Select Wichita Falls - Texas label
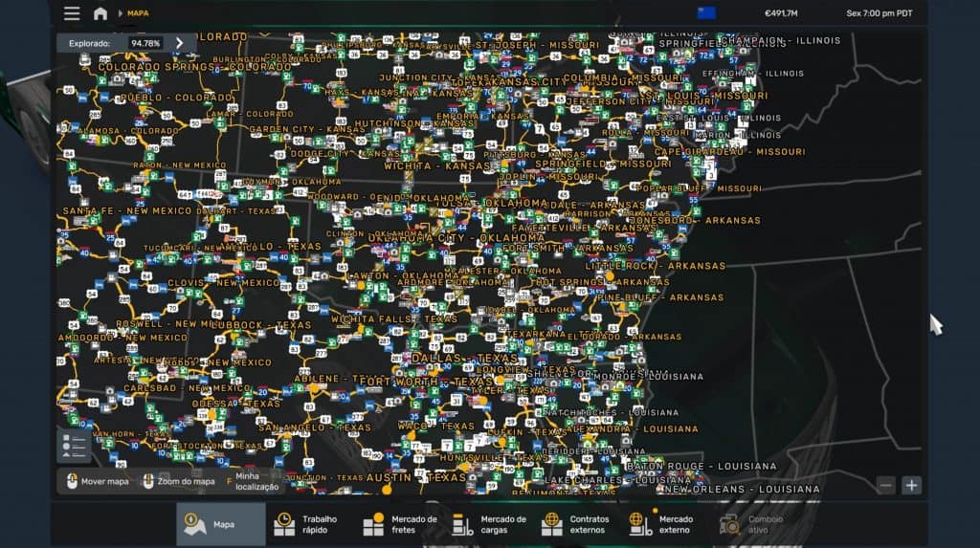The image size is (980, 548). coord(394,318)
